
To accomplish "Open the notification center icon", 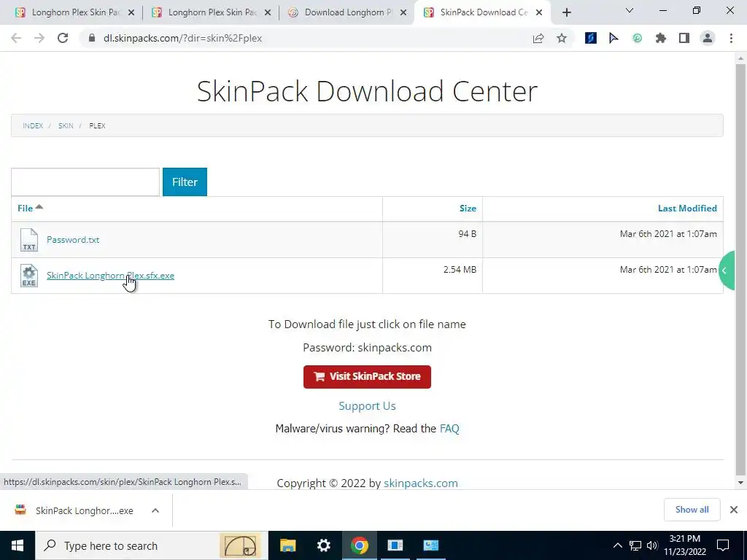I will pos(723,545).
